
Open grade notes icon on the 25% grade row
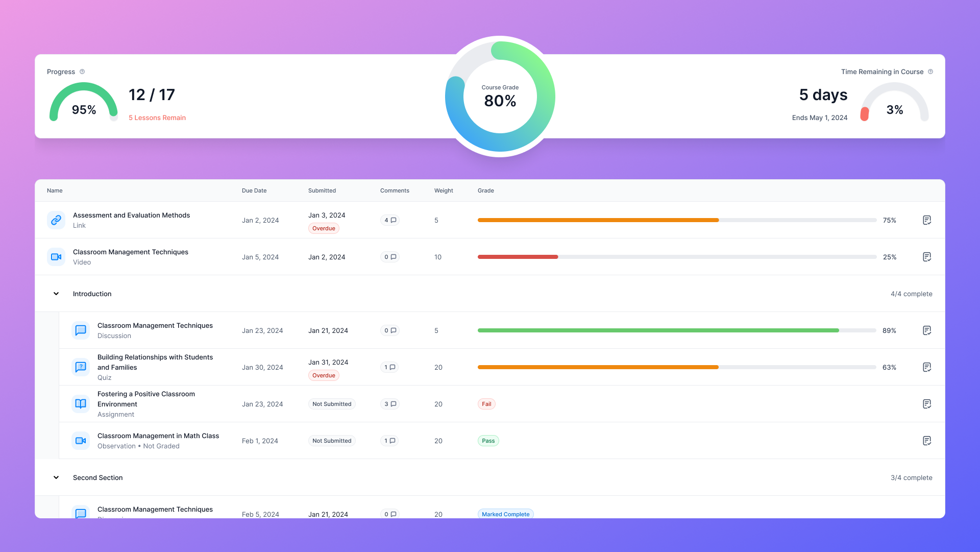point(927,257)
